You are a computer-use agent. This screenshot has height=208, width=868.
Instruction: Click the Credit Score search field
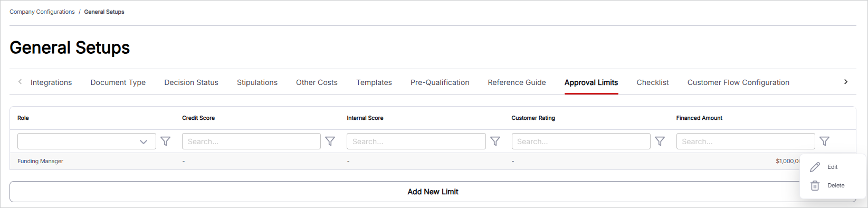[251, 141]
